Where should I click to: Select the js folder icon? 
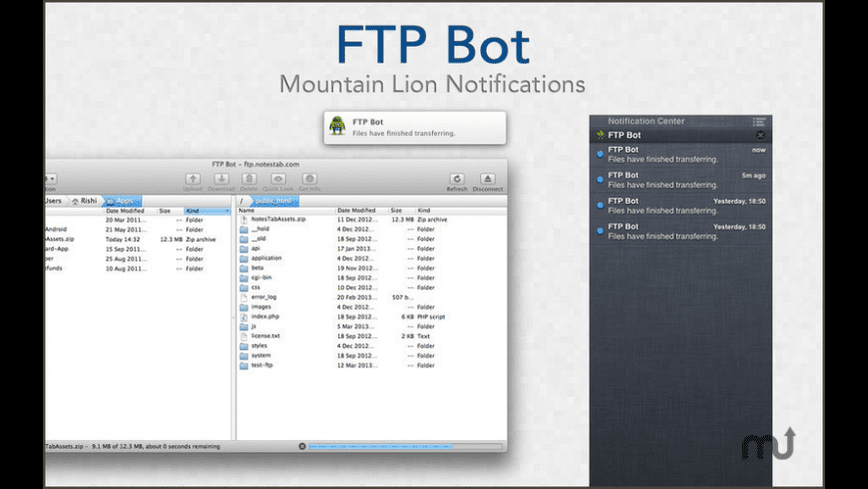pyautogui.click(x=243, y=326)
